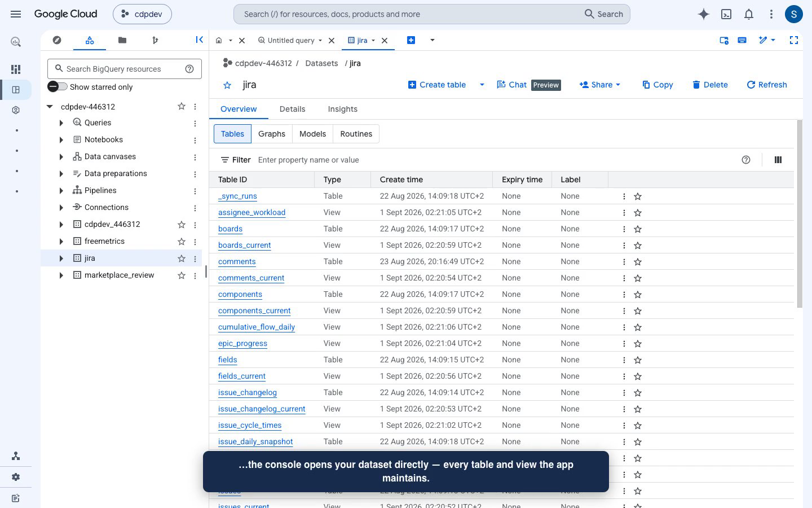Open Chat preview button
Viewport: 812px width, 508px height.
[528, 85]
